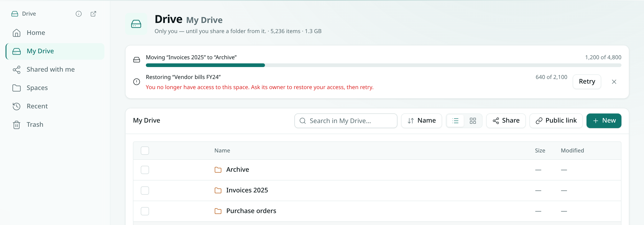
Task: Go to Home in sidebar
Action: click(x=55, y=33)
